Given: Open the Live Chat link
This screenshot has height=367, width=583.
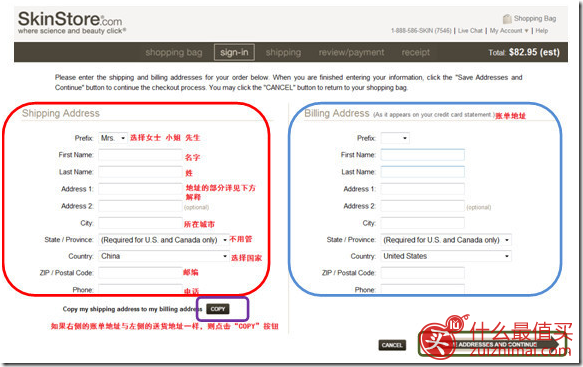Looking at the screenshot, I should tap(470, 30).
